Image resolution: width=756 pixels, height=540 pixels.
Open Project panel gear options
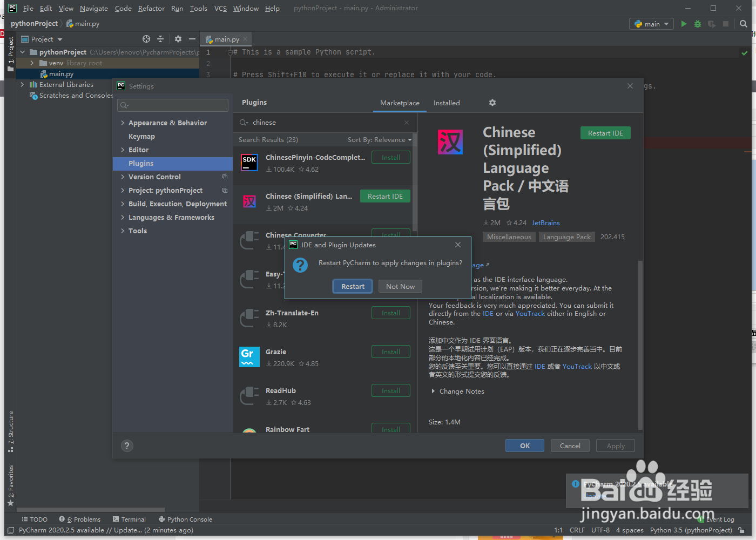178,39
